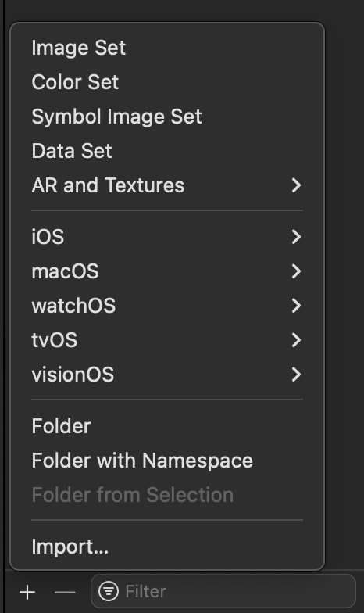Choose Image Set from the menu

pyautogui.click(x=167, y=48)
